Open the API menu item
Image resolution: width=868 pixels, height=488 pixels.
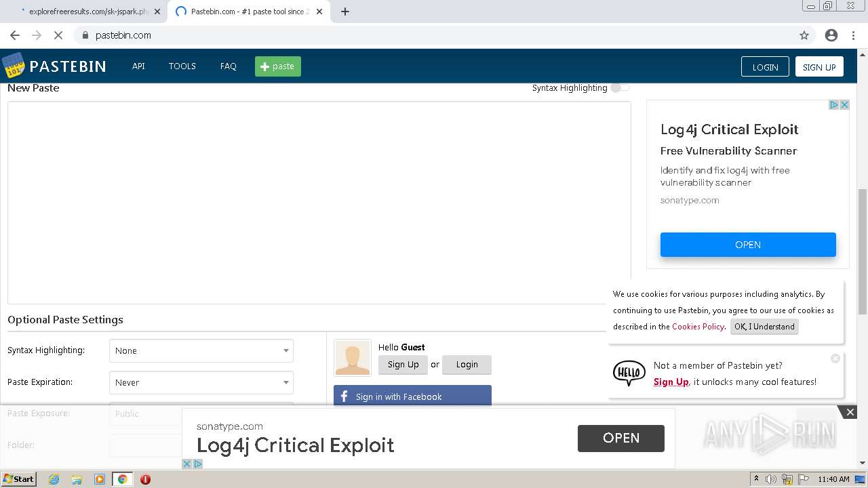point(138,66)
